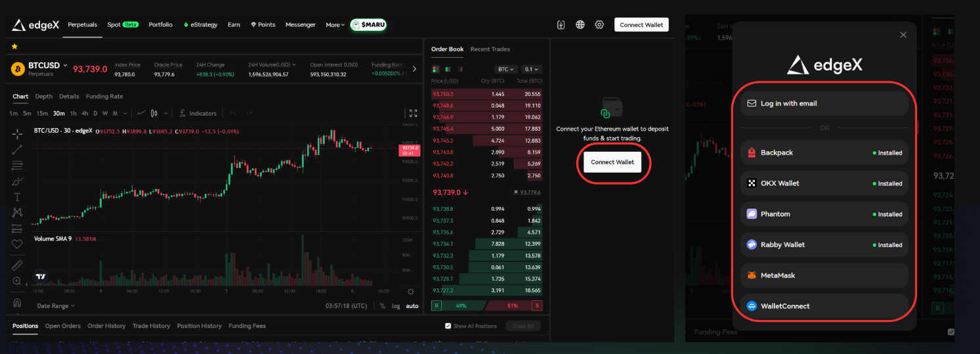Open the language globe icon
Screen dimensions: 980x354
click(580, 25)
